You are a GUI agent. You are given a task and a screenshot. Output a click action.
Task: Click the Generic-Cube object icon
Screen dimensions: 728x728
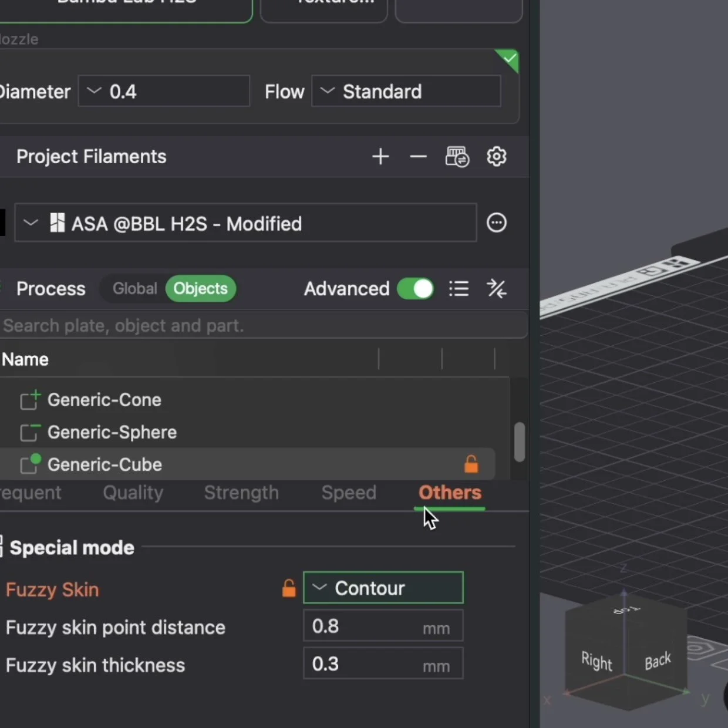(x=29, y=464)
